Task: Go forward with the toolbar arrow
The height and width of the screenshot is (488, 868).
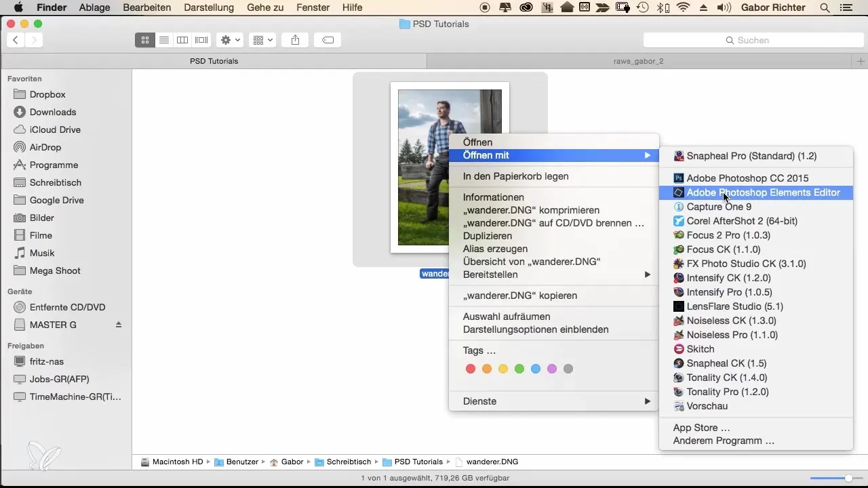Action: pyautogui.click(x=34, y=40)
